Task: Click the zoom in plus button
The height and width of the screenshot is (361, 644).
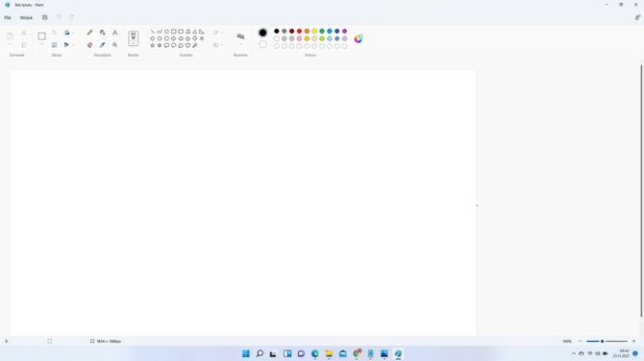Action: click(633, 341)
